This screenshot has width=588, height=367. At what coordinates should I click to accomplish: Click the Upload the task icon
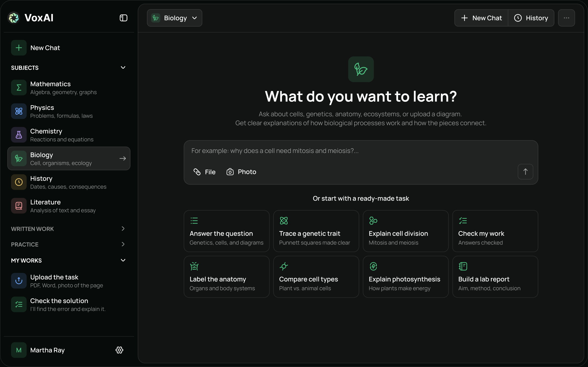coord(19,281)
